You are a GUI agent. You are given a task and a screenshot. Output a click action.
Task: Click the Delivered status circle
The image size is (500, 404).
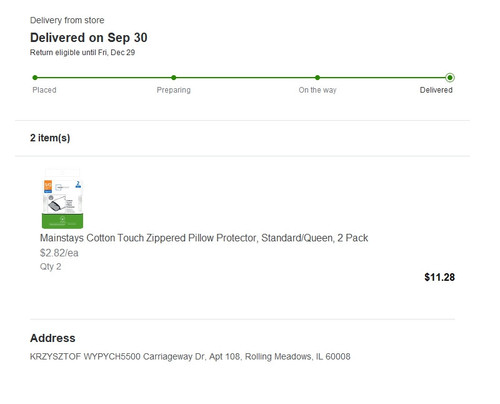click(x=450, y=78)
